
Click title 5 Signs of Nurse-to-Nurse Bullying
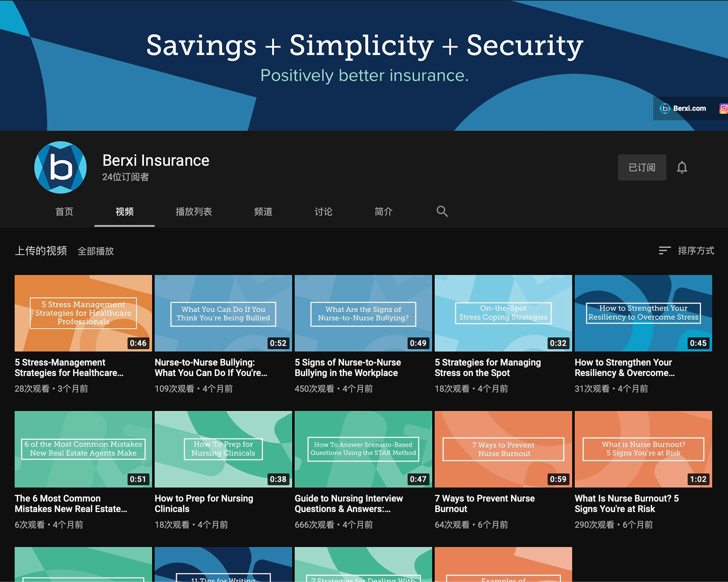pos(348,368)
